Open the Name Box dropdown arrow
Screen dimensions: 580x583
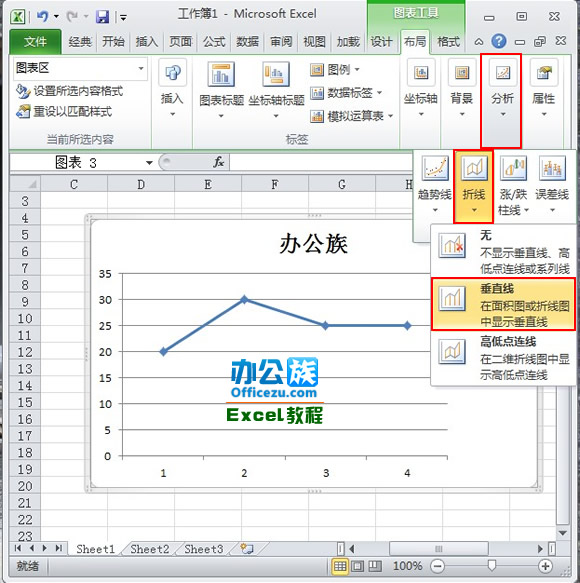coord(149,163)
